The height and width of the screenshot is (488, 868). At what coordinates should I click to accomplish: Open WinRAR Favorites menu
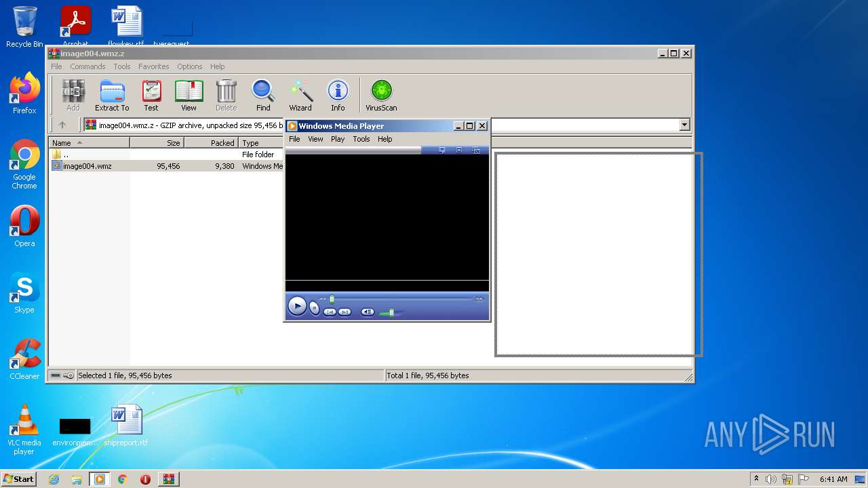tap(154, 66)
